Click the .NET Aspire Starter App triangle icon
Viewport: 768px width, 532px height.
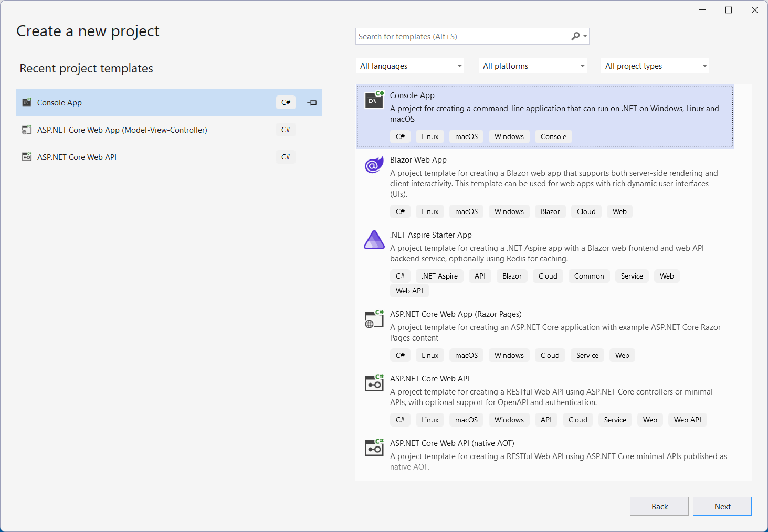[x=374, y=240]
